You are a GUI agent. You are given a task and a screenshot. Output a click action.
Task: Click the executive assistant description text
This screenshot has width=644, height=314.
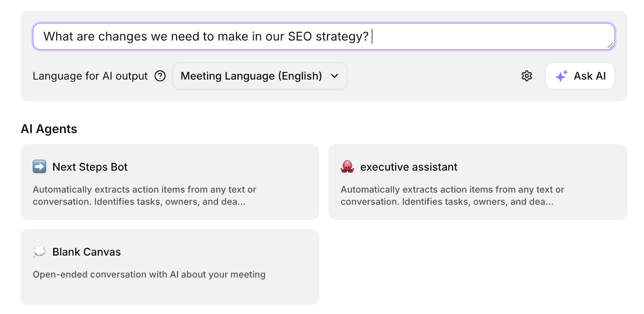[452, 196]
